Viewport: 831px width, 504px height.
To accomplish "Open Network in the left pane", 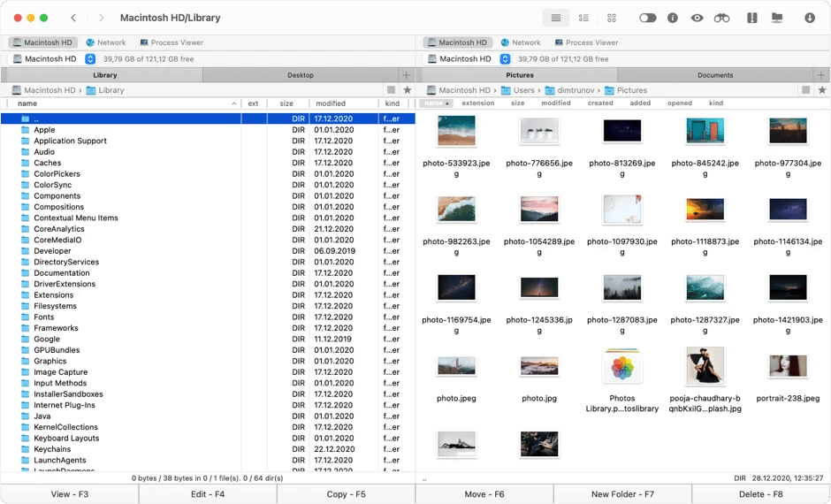I will coord(106,42).
